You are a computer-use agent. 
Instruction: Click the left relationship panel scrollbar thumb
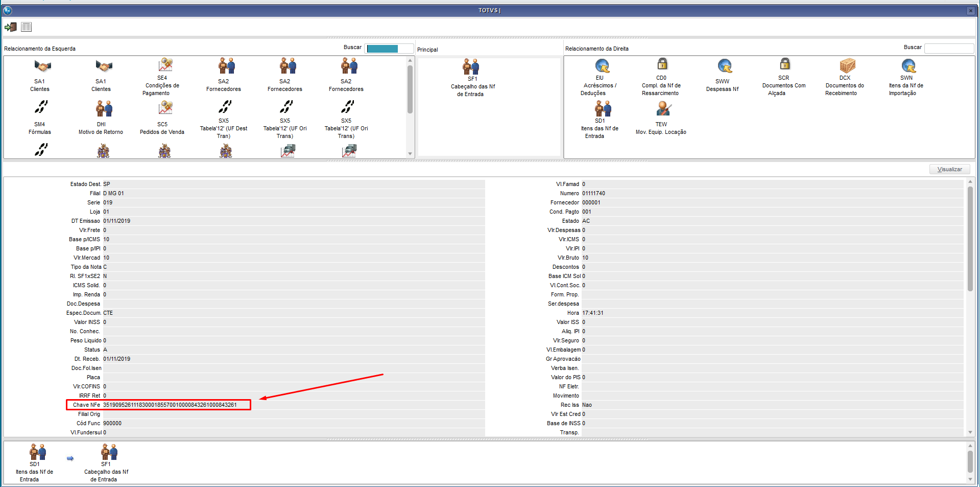[410, 89]
